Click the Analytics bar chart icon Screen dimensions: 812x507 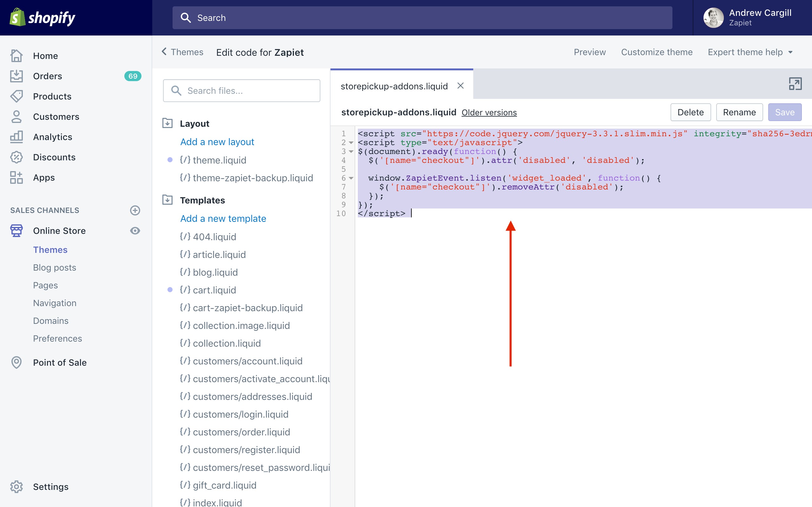click(16, 137)
